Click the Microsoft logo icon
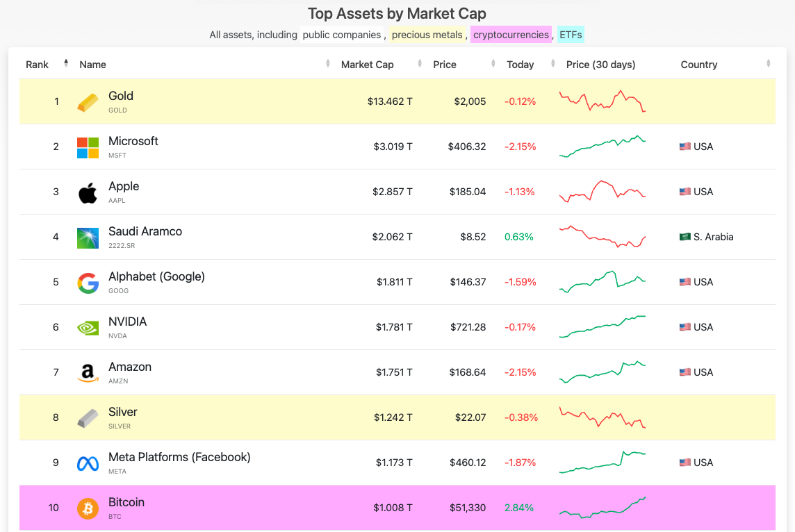The image size is (795, 532). [88, 148]
